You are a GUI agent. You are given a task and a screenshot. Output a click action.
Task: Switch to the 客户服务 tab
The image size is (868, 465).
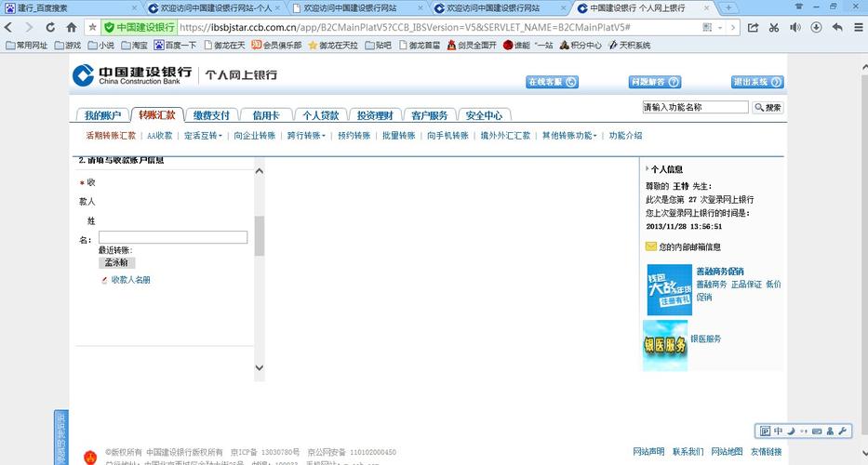[x=429, y=115]
